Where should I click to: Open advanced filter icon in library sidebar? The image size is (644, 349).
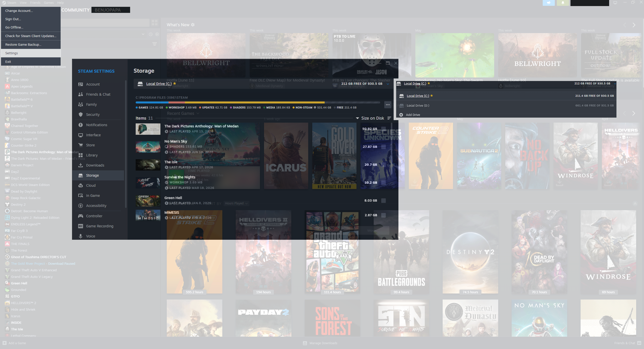(x=155, y=44)
